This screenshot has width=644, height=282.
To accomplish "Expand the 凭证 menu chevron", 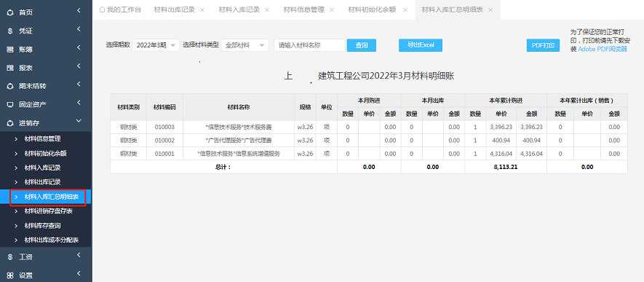I will [x=79, y=29].
